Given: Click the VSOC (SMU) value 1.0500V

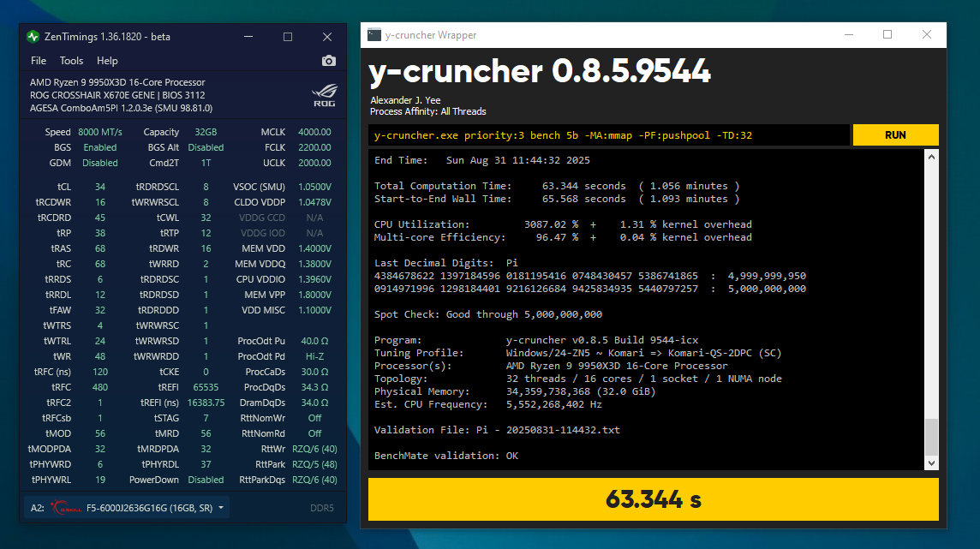Looking at the screenshot, I should point(314,187).
